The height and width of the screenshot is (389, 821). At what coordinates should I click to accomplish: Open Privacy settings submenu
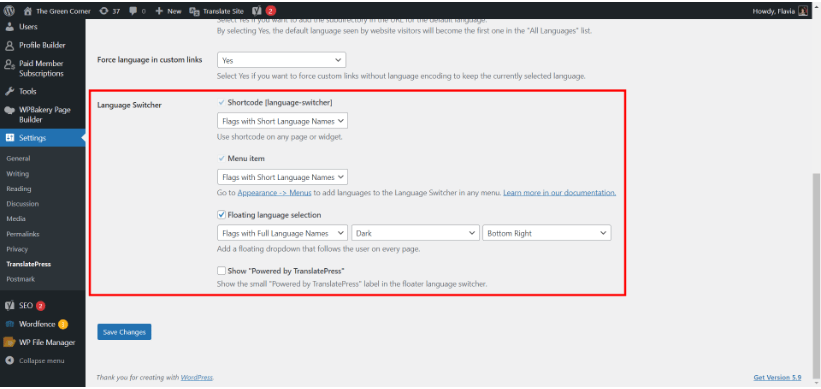click(17, 250)
